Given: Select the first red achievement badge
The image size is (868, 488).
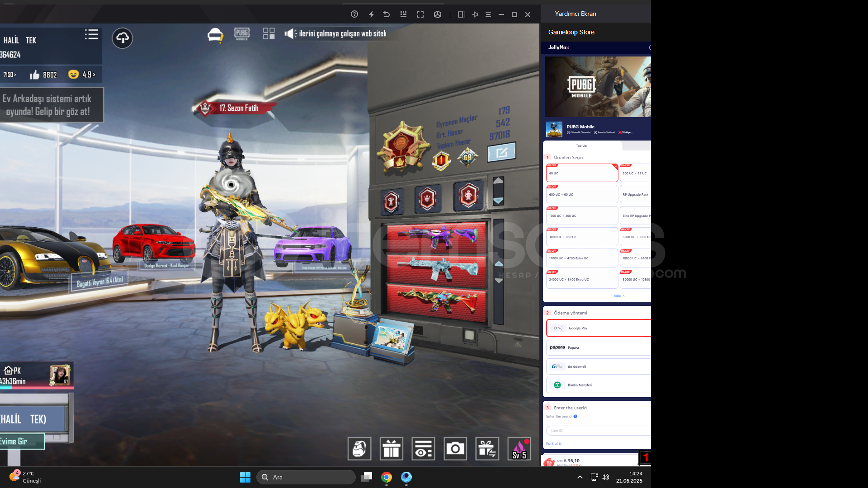Looking at the screenshot, I should 392,202.
